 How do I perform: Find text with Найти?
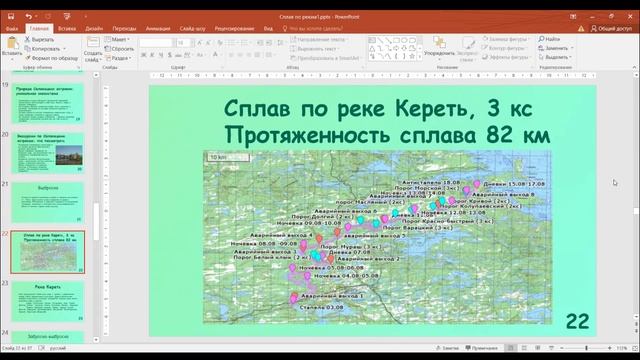coord(549,39)
